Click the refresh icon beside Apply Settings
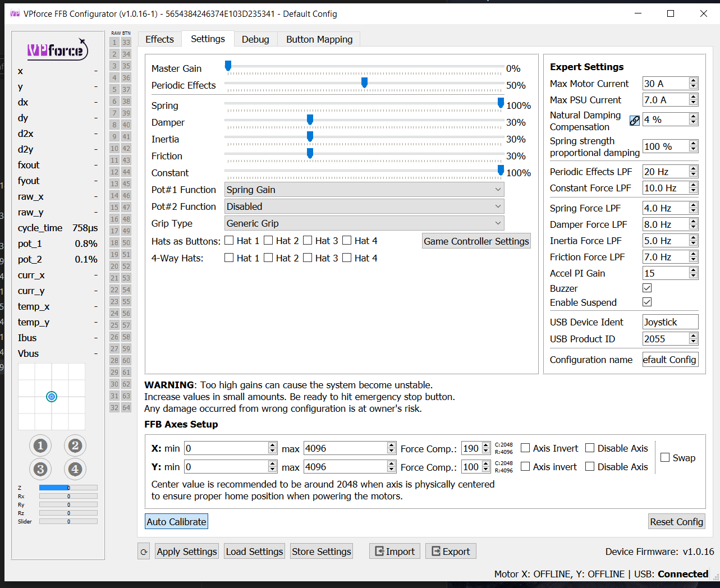The width and height of the screenshot is (720, 588). click(144, 552)
